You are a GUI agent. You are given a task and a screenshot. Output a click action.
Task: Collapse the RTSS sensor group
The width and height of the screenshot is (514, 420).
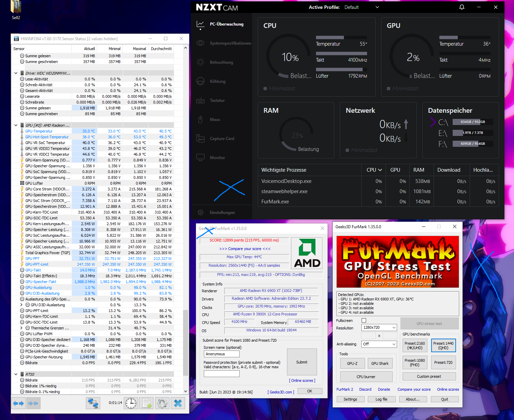click(x=16, y=374)
